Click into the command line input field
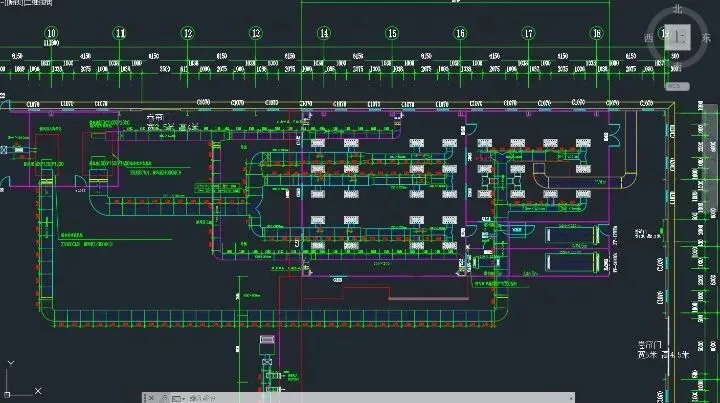Screen dimensions: 720x403 tap(377, 398)
